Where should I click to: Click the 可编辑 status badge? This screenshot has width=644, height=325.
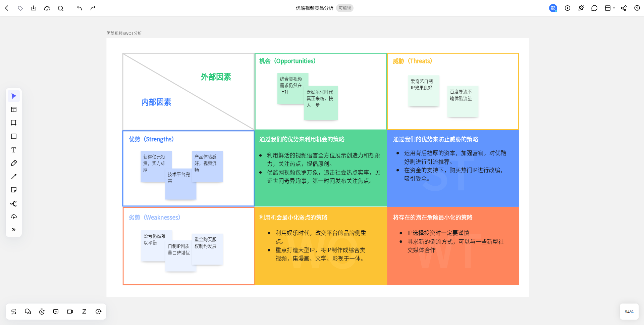tap(344, 8)
